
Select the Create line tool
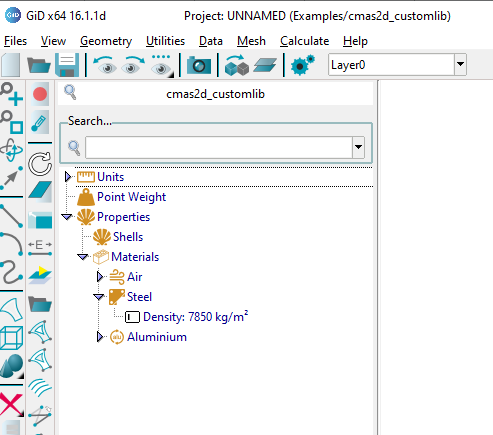coord(11,216)
